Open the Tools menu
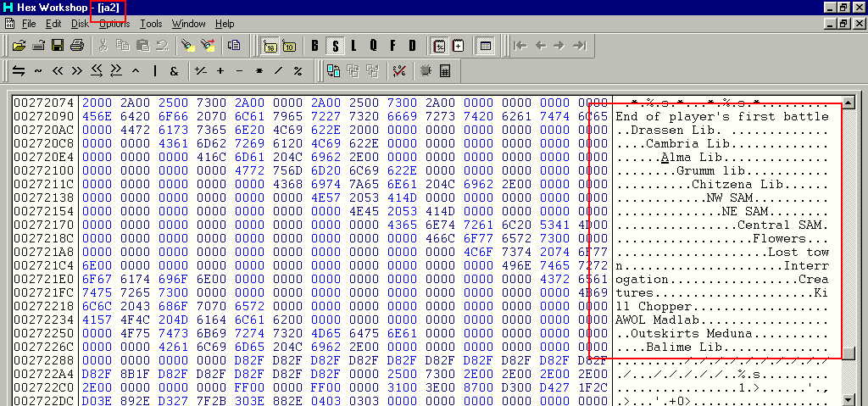The image size is (868, 406). point(151,24)
